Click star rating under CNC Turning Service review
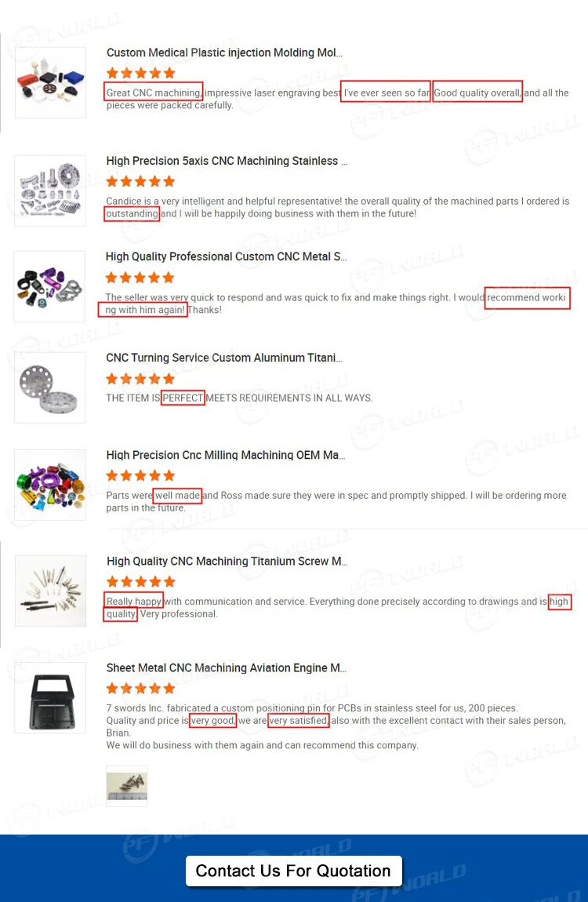 [140, 379]
